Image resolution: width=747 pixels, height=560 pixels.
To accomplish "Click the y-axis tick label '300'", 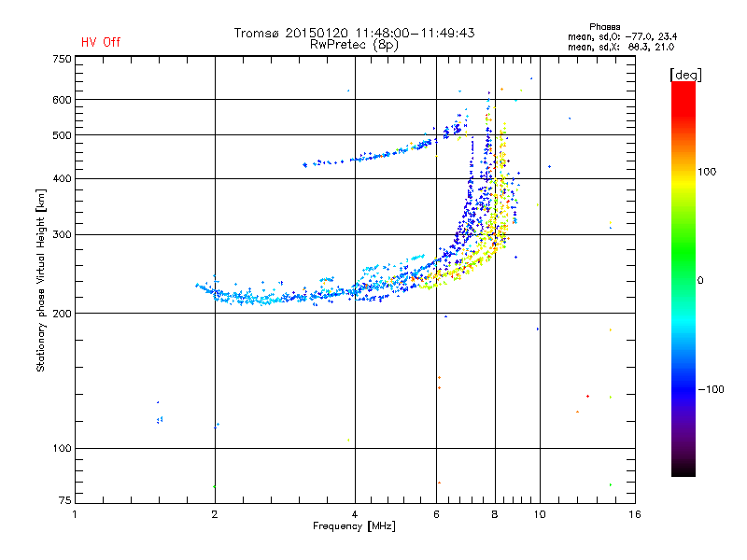I will click(62, 234).
